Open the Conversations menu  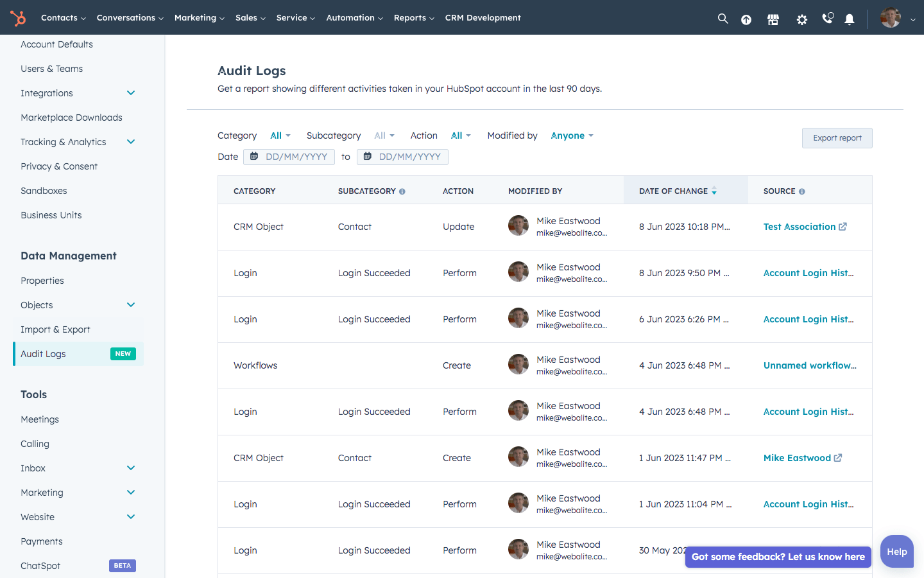[x=130, y=18]
